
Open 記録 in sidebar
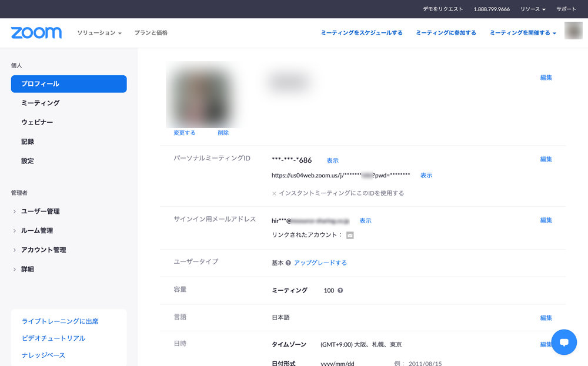click(28, 142)
